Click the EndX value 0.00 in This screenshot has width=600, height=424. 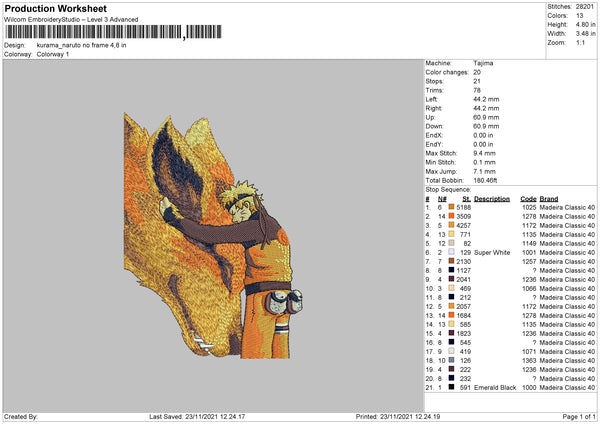(x=483, y=135)
